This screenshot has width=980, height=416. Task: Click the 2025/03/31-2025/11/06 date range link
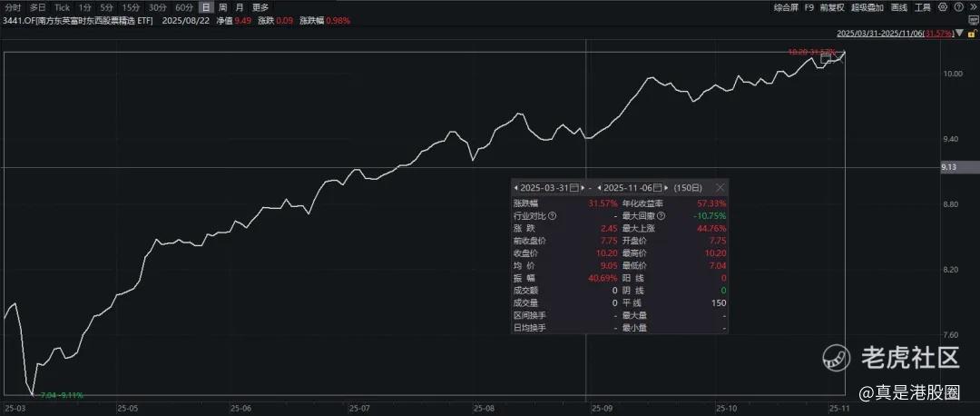pyautogui.click(x=895, y=33)
